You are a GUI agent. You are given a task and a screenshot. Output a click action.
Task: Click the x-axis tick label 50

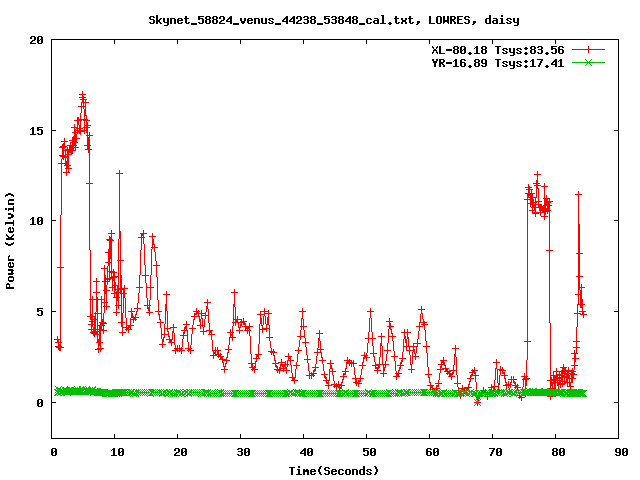coord(369,452)
